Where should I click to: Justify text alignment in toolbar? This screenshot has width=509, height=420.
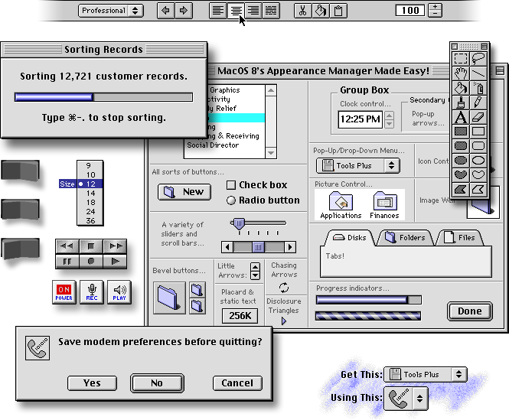pos(271,11)
